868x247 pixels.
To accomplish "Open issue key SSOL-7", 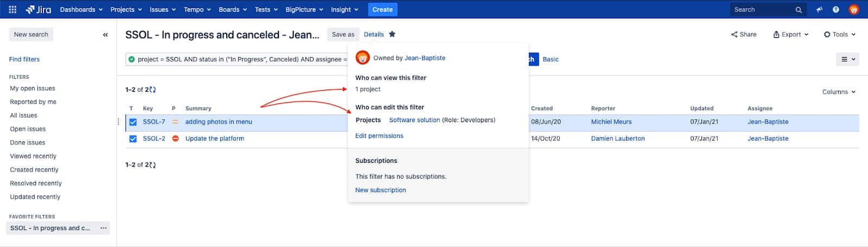I will (x=154, y=122).
